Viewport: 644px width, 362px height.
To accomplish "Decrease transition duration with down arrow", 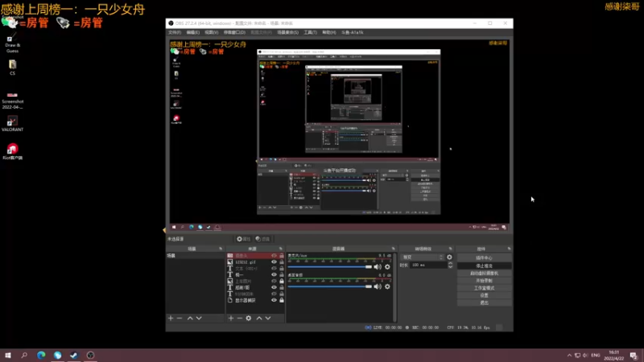I will coord(450,267).
